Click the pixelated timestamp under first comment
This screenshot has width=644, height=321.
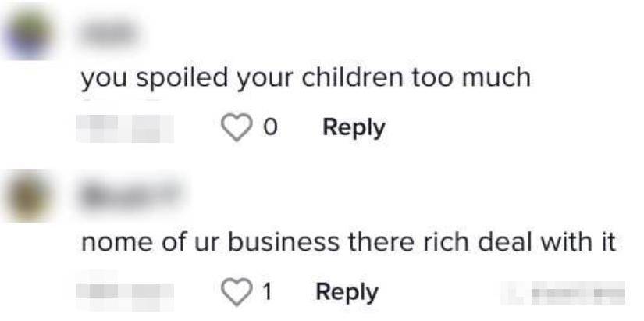tap(125, 129)
